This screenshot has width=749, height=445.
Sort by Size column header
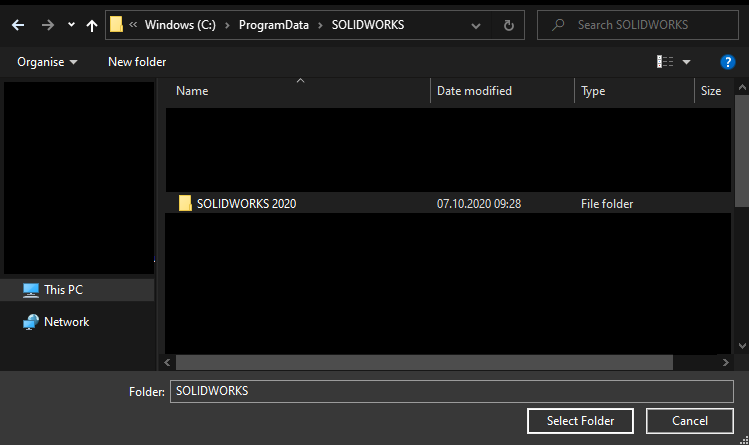click(x=711, y=91)
